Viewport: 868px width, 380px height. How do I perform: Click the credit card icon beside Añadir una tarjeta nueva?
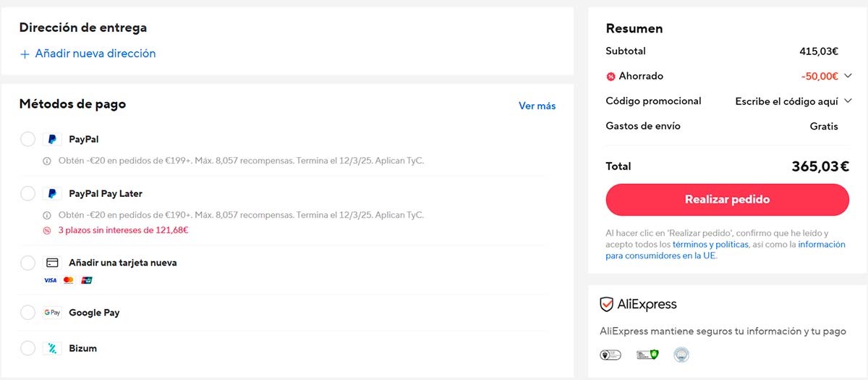52,263
